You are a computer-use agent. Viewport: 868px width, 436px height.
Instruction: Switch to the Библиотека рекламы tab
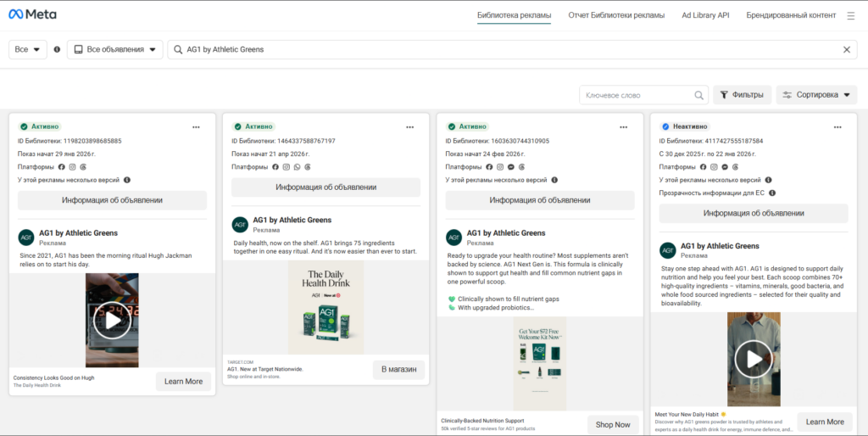click(515, 15)
